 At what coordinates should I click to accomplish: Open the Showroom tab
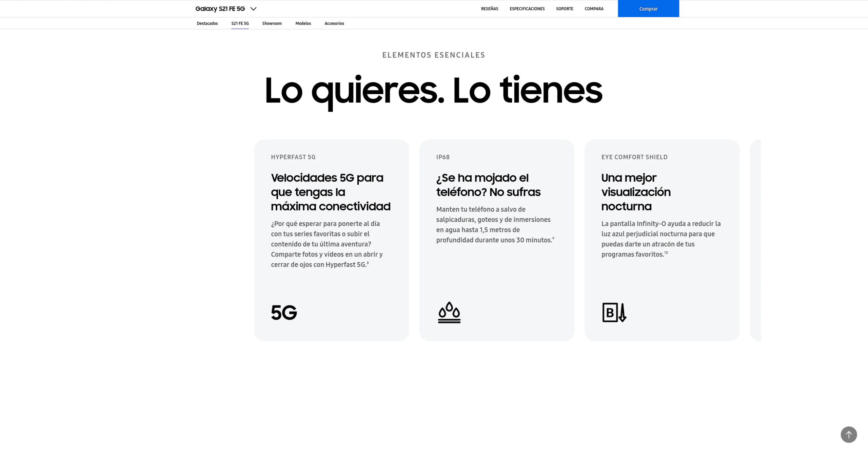[x=272, y=23]
